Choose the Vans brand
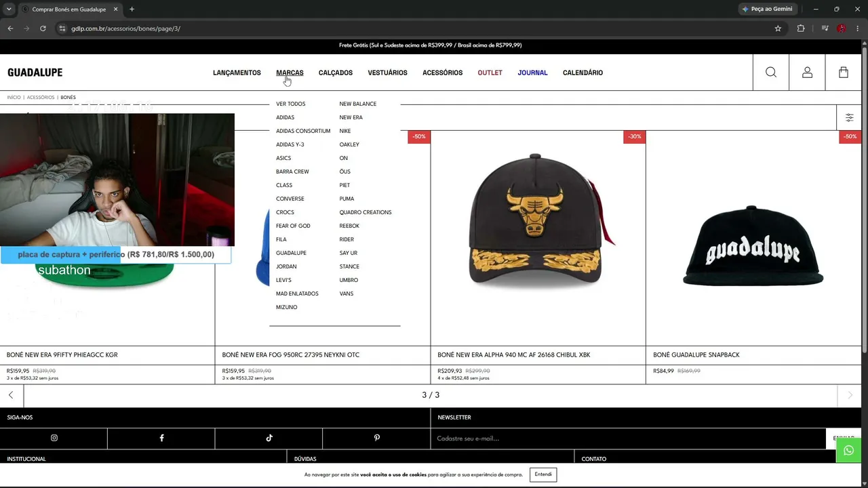Screen dimensions: 868x488 [347, 293]
